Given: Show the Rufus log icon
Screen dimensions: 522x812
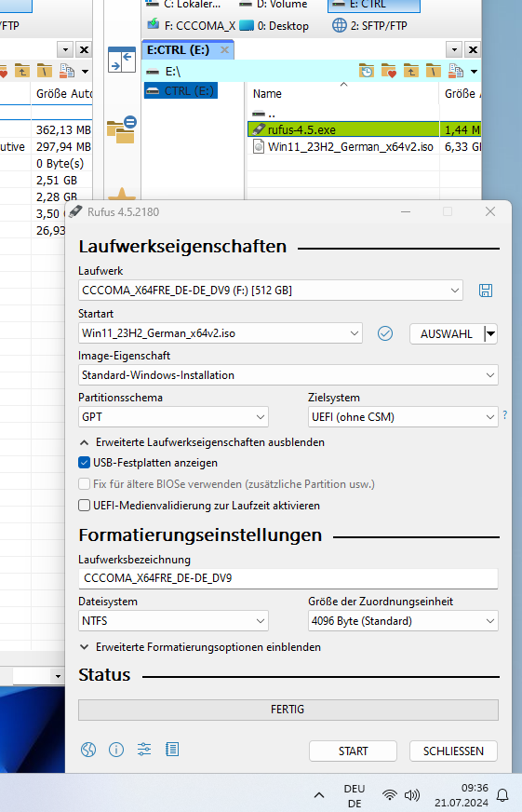Looking at the screenshot, I should coord(172,750).
